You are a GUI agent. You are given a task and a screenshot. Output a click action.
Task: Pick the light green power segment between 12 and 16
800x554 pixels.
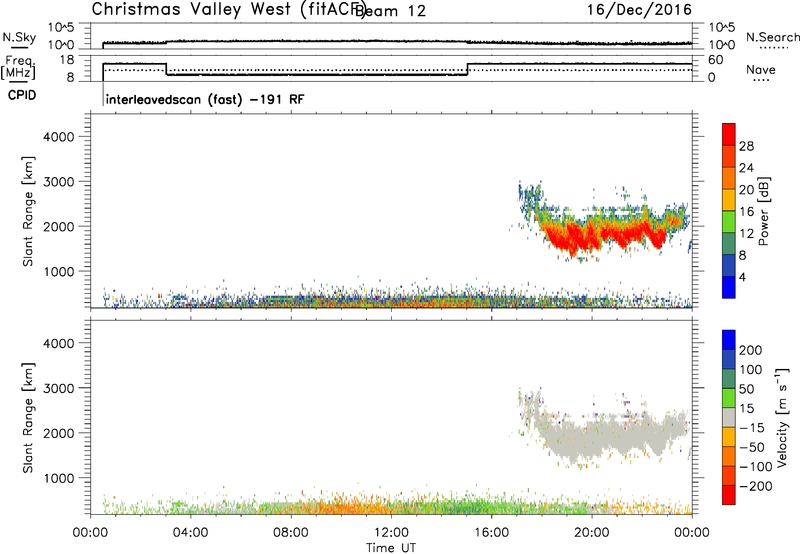pyautogui.click(x=729, y=221)
